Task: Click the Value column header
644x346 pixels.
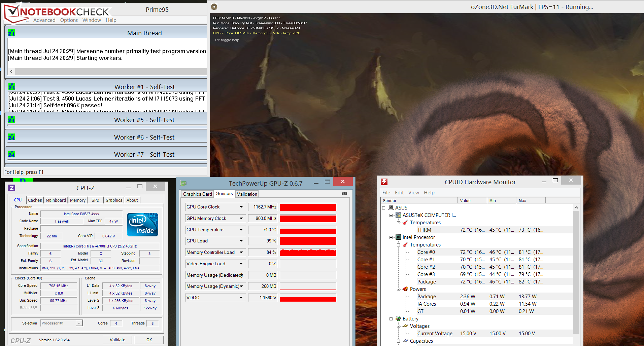Action: 472,201
